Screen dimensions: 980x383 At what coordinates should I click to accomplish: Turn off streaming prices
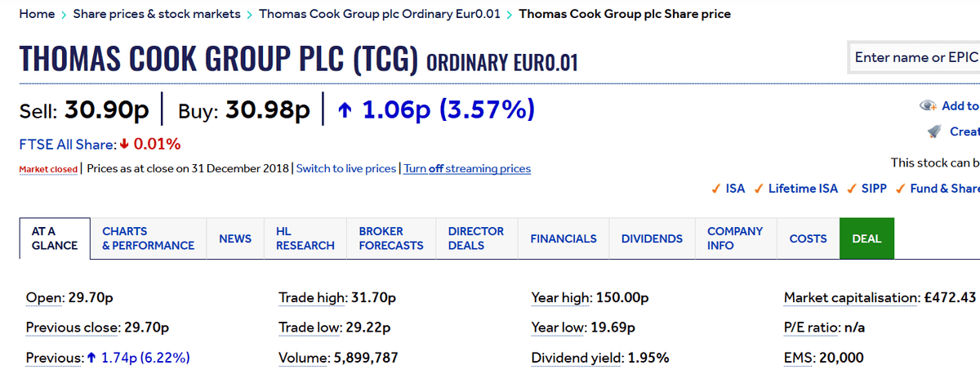coord(467,169)
